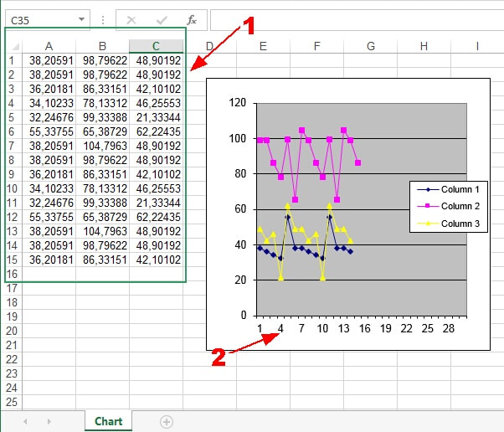Click cell A1 with value 38,20591

(x=49, y=60)
